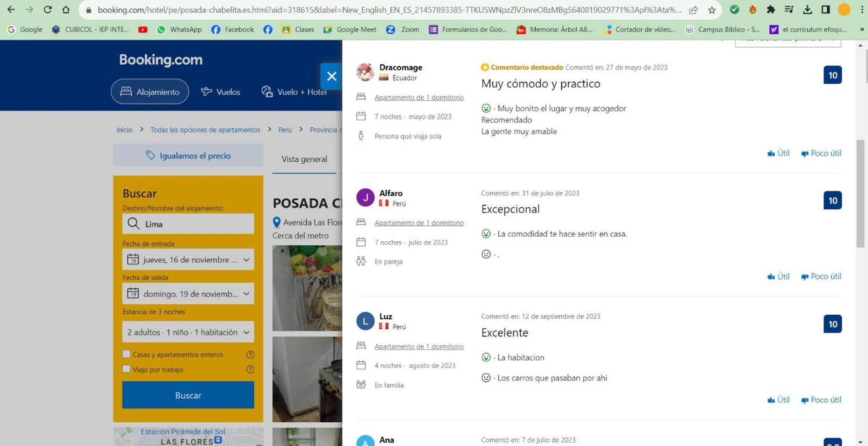Image resolution: width=868 pixels, height=446 pixels.
Task: Open the Formularios de Google bookmark
Action: pos(468,30)
